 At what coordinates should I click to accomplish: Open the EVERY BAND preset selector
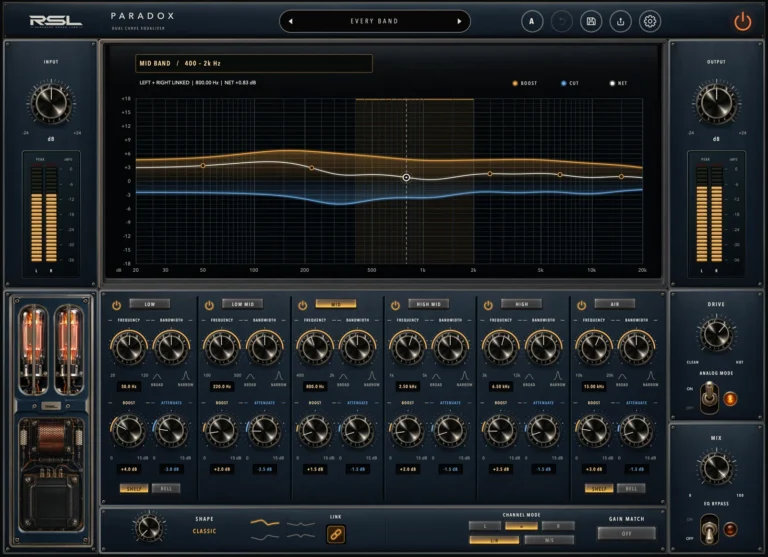tap(374, 22)
